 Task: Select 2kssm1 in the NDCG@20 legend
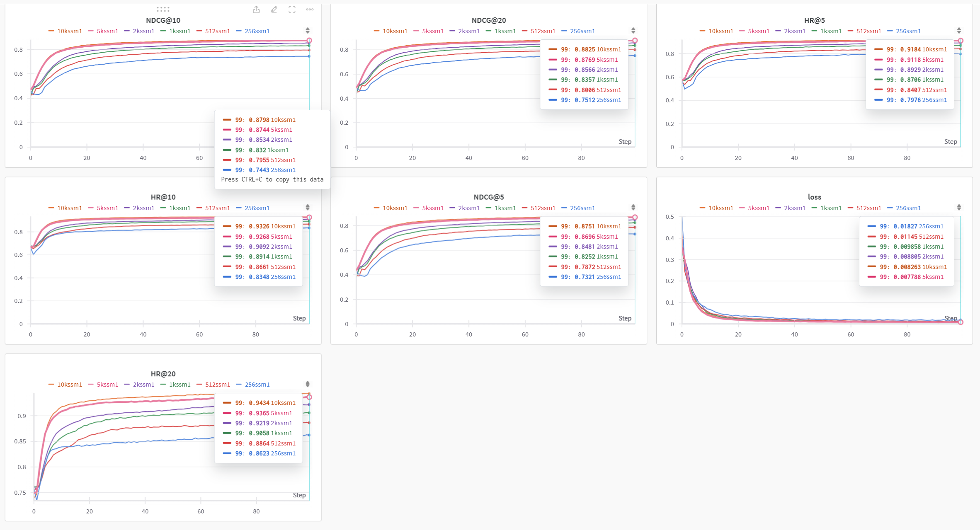[x=469, y=31]
